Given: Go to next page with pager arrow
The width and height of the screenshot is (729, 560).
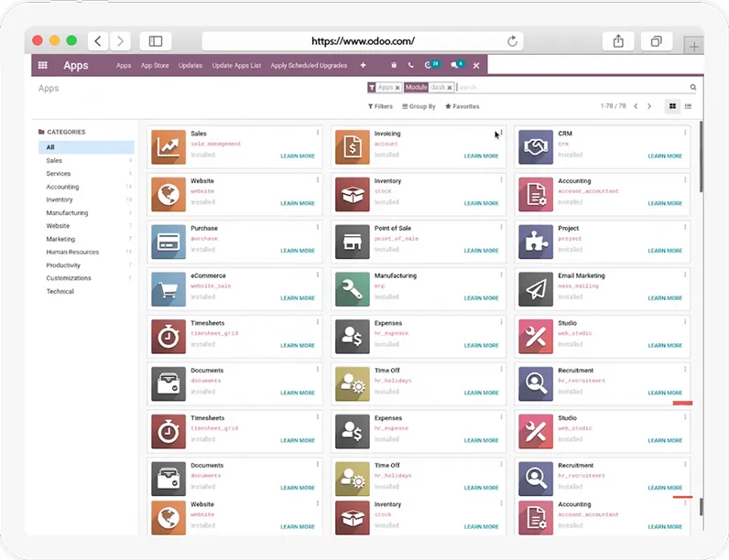Looking at the screenshot, I should point(649,106).
